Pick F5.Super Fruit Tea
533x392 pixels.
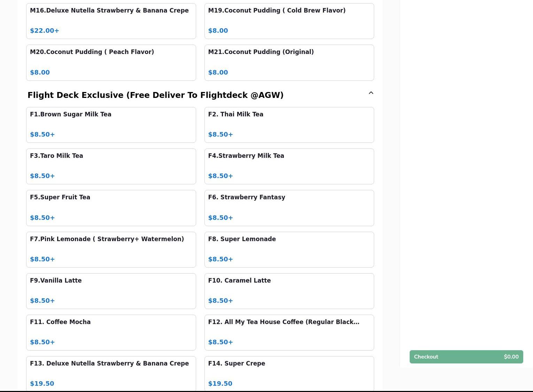(111, 208)
